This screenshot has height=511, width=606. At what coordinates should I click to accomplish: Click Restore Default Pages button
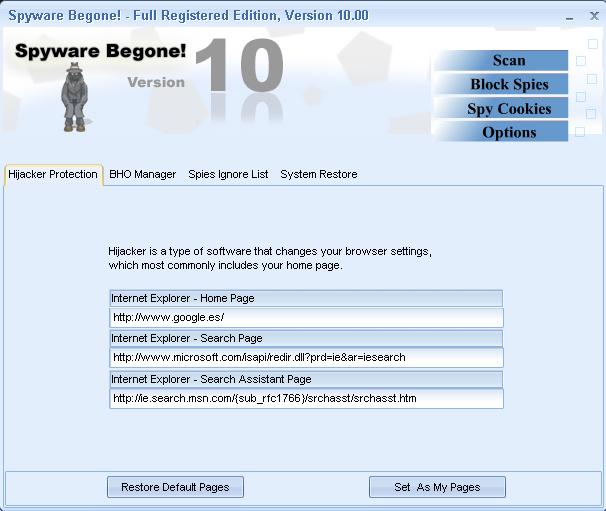click(x=175, y=487)
